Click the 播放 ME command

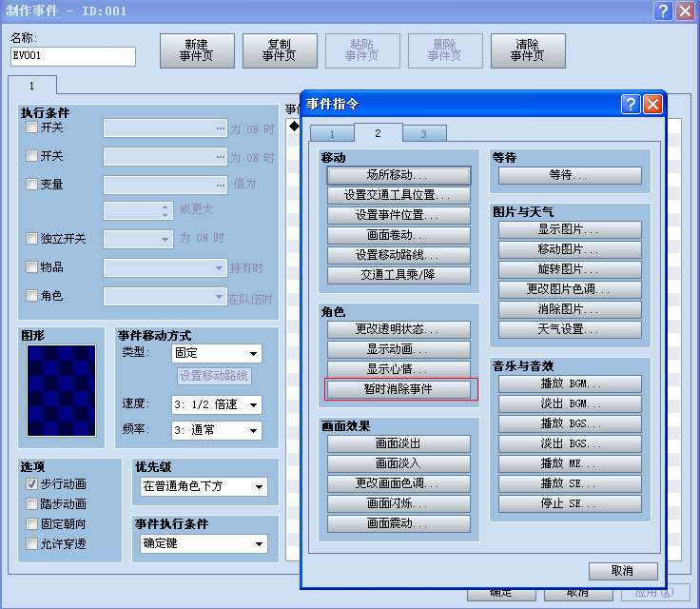click(570, 463)
